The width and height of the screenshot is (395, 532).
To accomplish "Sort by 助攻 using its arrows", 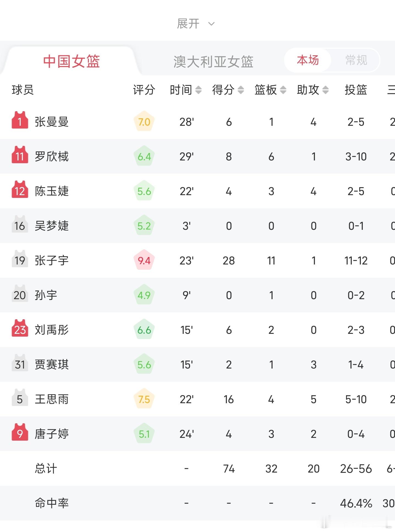I will [x=325, y=90].
